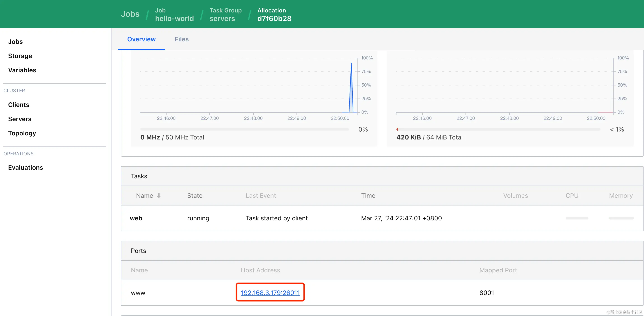Open the Overview tab
The width and height of the screenshot is (644, 316).
pos(141,39)
